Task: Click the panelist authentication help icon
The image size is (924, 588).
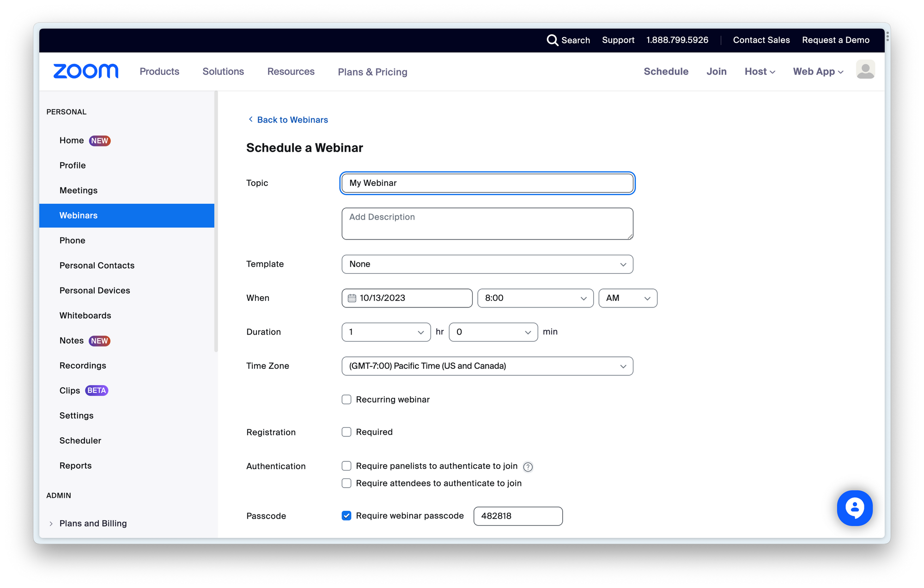Action: click(528, 467)
